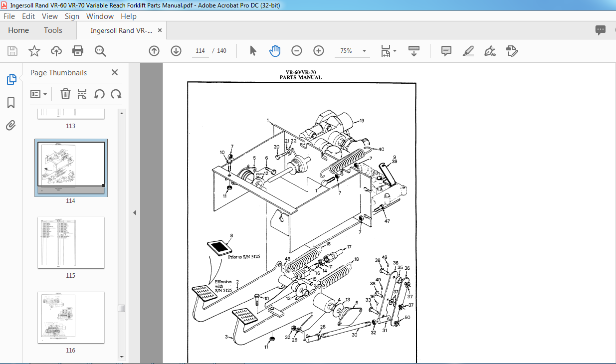Open the Bookmarks sidebar panel

click(11, 102)
